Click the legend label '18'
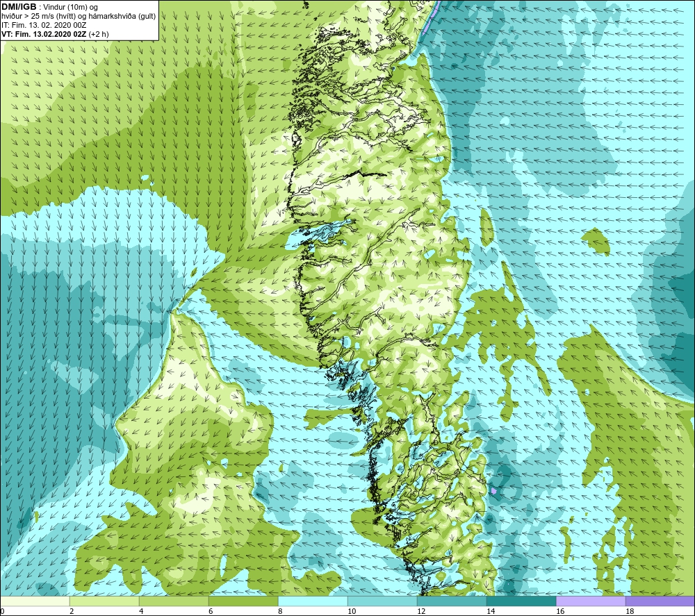 coord(630,612)
